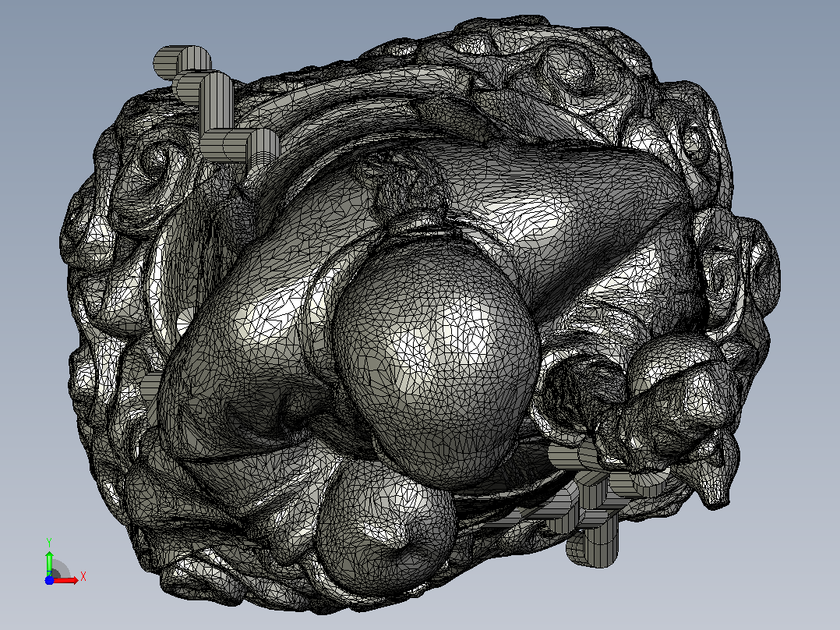Viewport: 840px width, 630px height.
Task: Click the red X label on triad
Action: click(83, 577)
